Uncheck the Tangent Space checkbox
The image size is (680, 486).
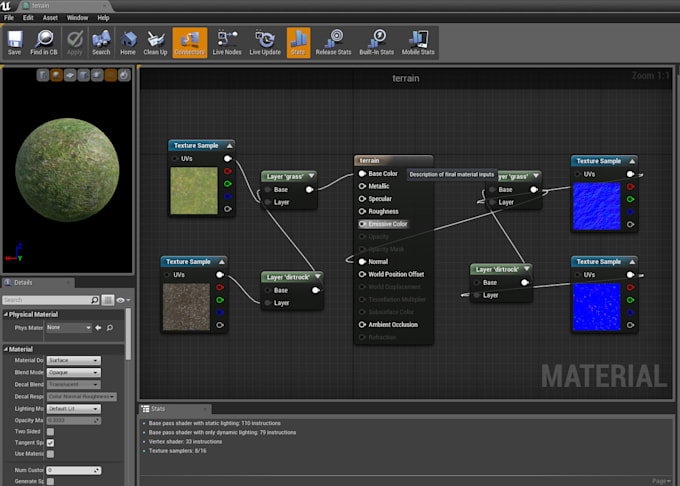(x=50, y=443)
